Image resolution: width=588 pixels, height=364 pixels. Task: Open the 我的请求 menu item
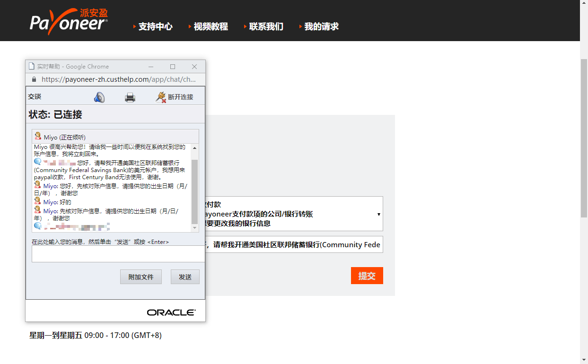322,26
